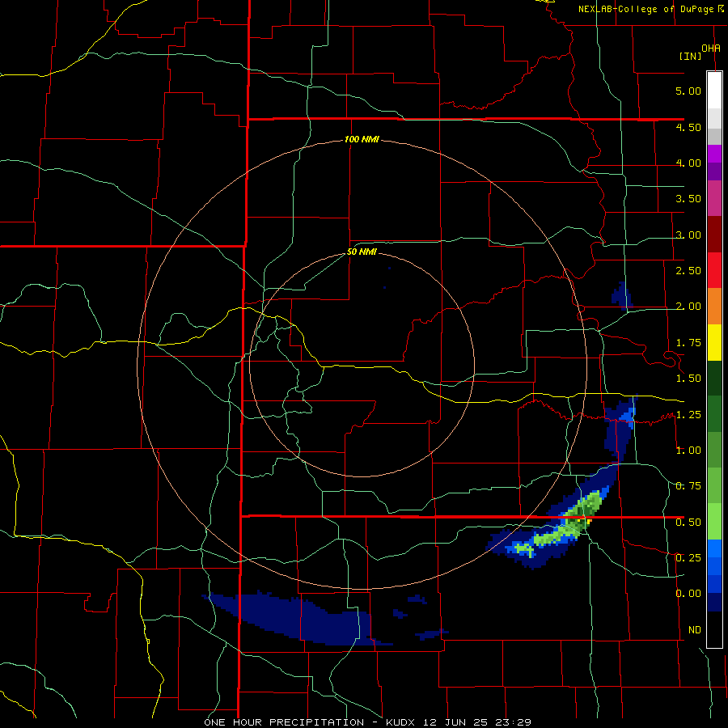This screenshot has height=728, width=728.
Task: Select the 0.25 legend value
Action: (x=688, y=558)
